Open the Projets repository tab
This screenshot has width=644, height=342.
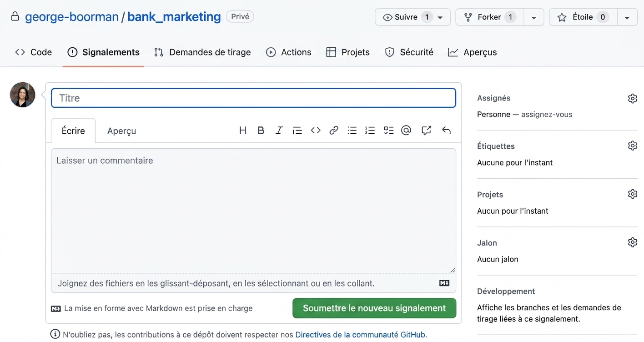point(348,52)
